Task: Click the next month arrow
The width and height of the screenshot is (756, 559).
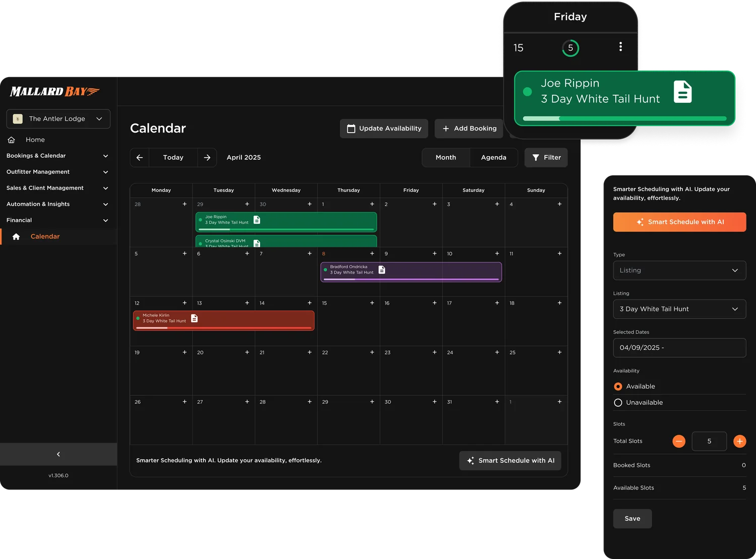Action: click(x=207, y=157)
